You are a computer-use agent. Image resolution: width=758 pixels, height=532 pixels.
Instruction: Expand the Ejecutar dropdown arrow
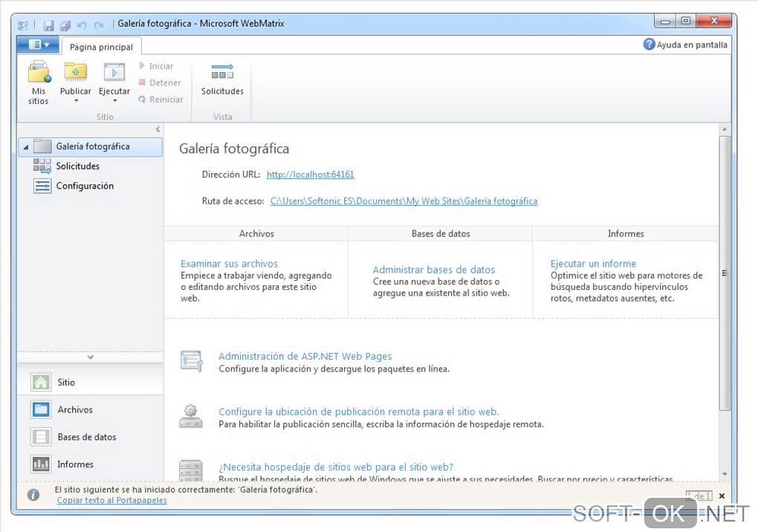(x=114, y=101)
